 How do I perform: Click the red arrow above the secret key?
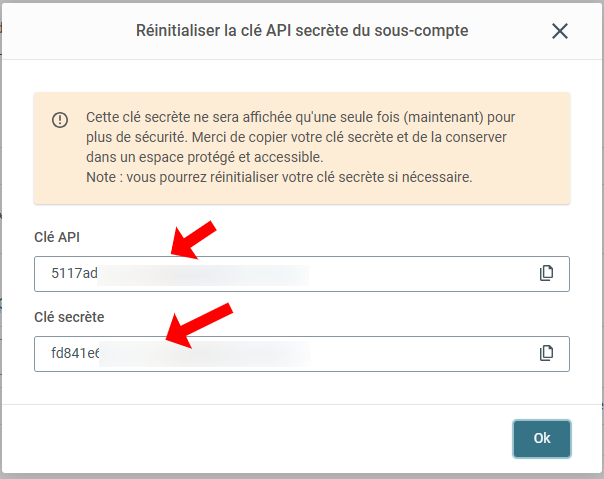pyautogui.click(x=196, y=324)
